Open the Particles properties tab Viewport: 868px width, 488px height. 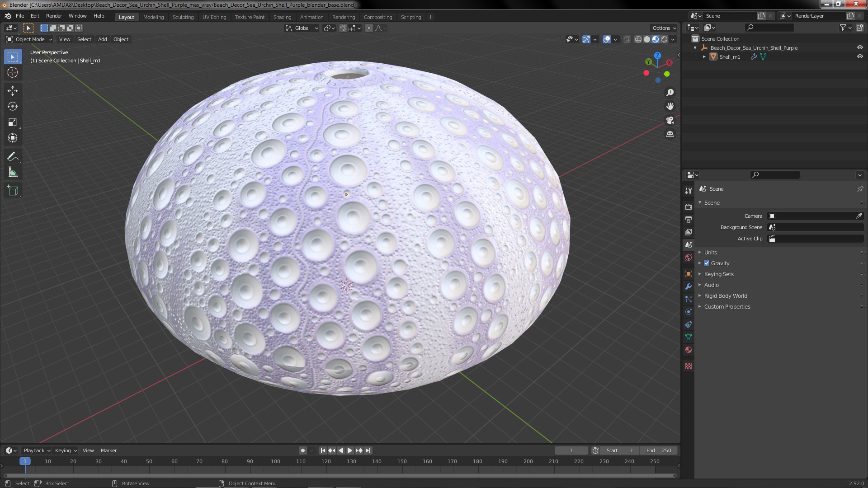point(689,299)
